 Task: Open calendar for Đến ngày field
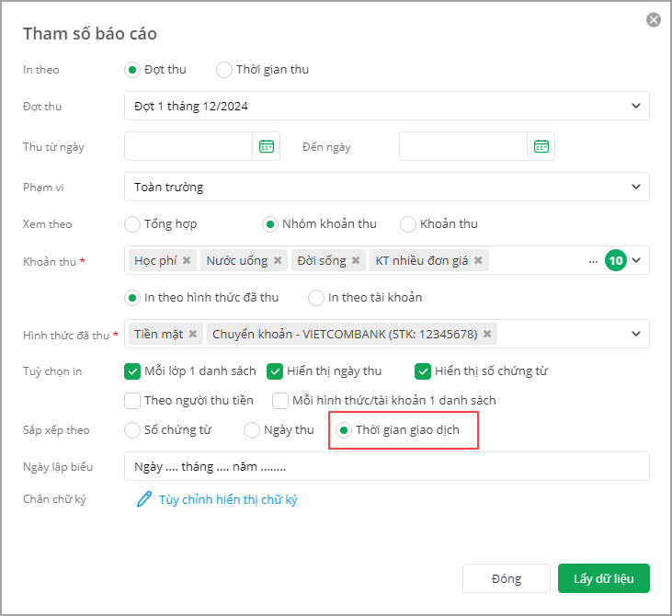pyautogui.click(x=541, y=146)
